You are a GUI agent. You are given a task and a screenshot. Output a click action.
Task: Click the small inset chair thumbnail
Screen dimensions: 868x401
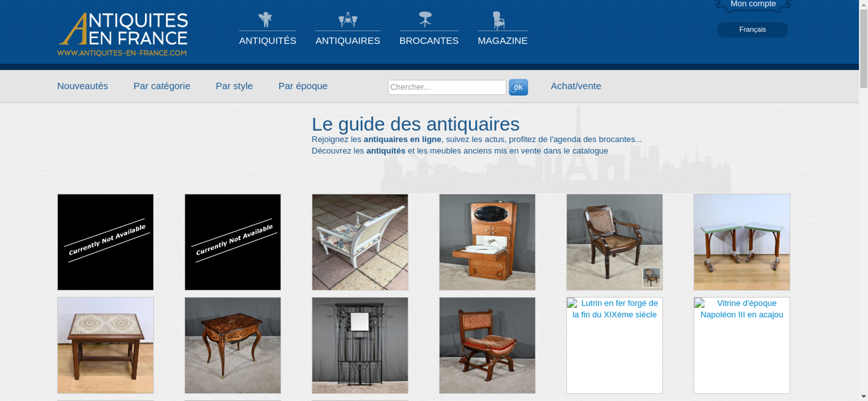coord(651,278)
